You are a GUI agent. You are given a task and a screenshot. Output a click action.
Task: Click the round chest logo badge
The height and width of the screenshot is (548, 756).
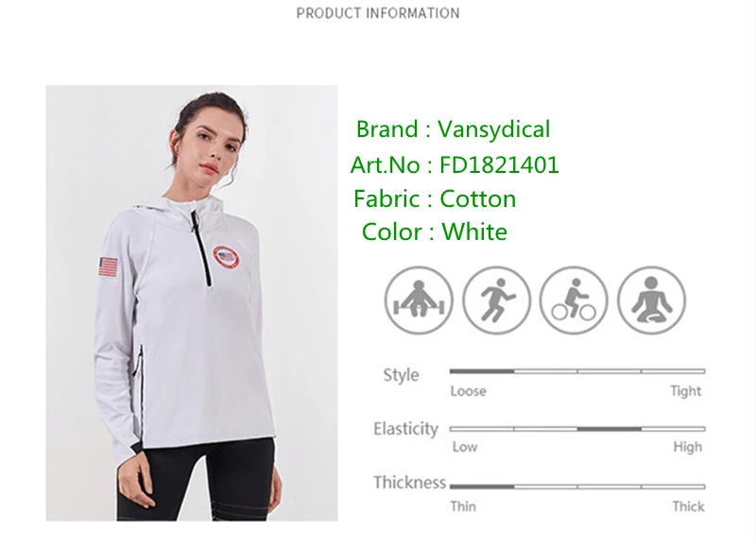tap(226, 257)
